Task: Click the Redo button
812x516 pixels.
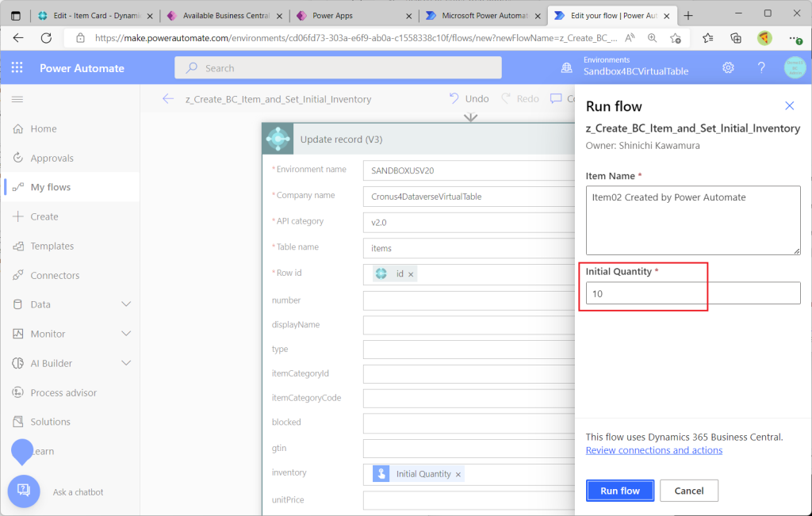Action: [520, 99]
